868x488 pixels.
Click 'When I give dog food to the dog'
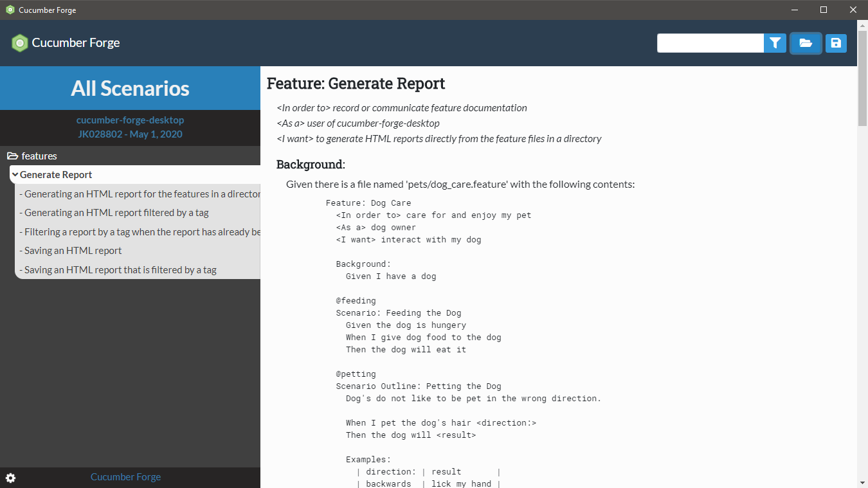point(424,338)
